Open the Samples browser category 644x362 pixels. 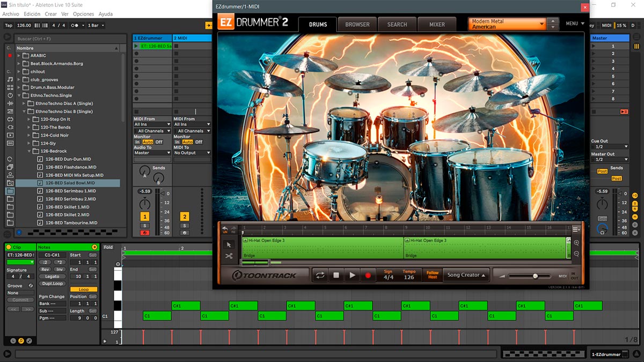[10, 143]
